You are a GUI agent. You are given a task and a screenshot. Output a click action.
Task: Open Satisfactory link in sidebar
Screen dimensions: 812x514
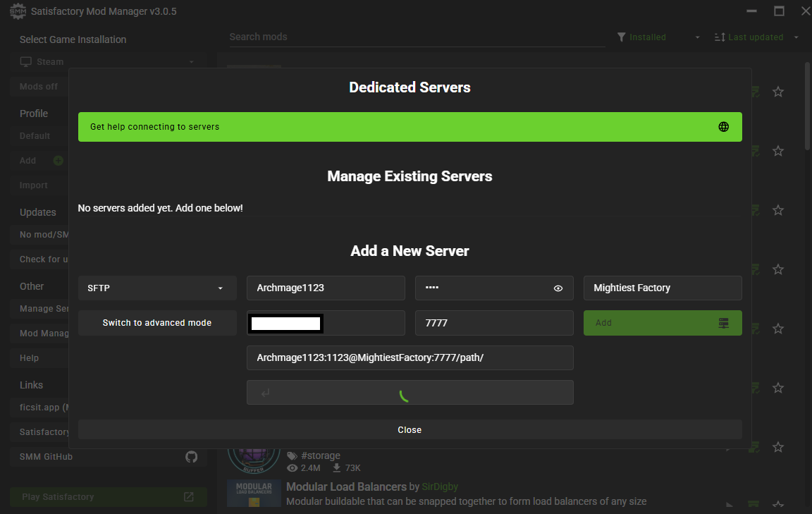[x=39, y=432]
